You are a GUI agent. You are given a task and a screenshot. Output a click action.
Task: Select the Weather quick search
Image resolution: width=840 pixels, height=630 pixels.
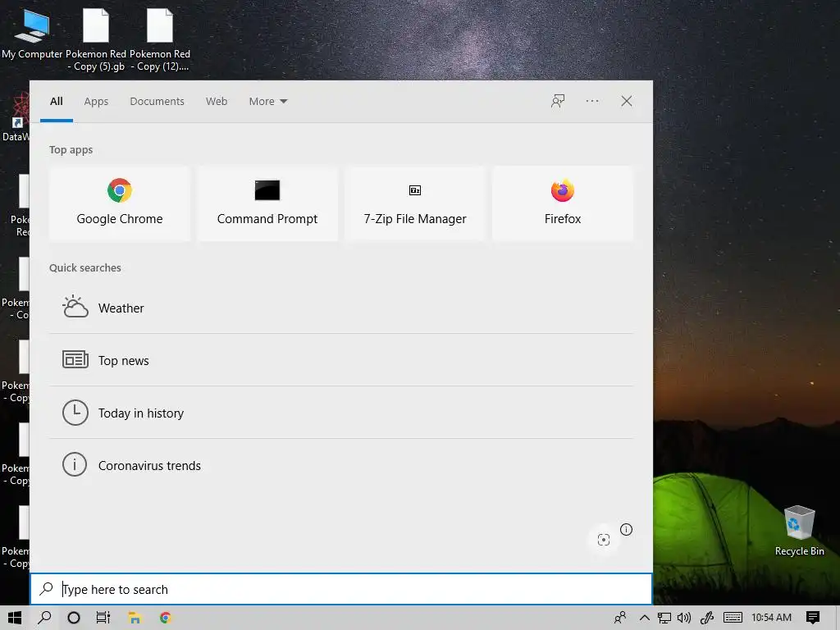340,308
